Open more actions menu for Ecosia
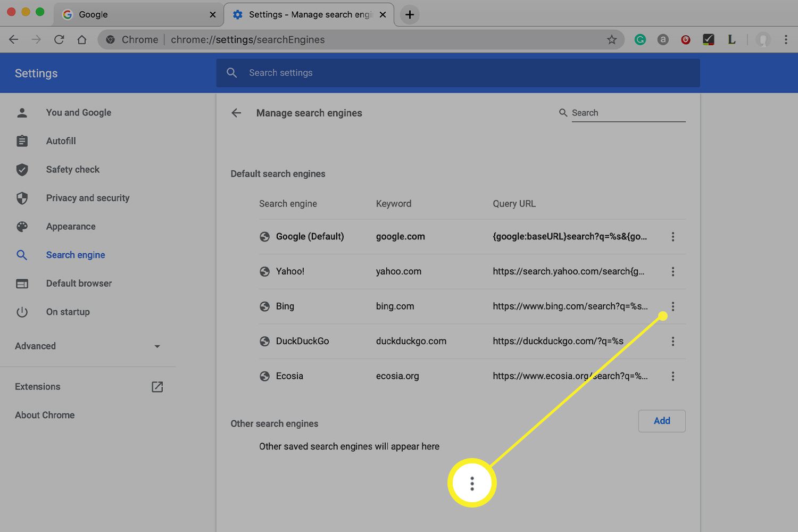The image size is (798, 532). (672, 377)
